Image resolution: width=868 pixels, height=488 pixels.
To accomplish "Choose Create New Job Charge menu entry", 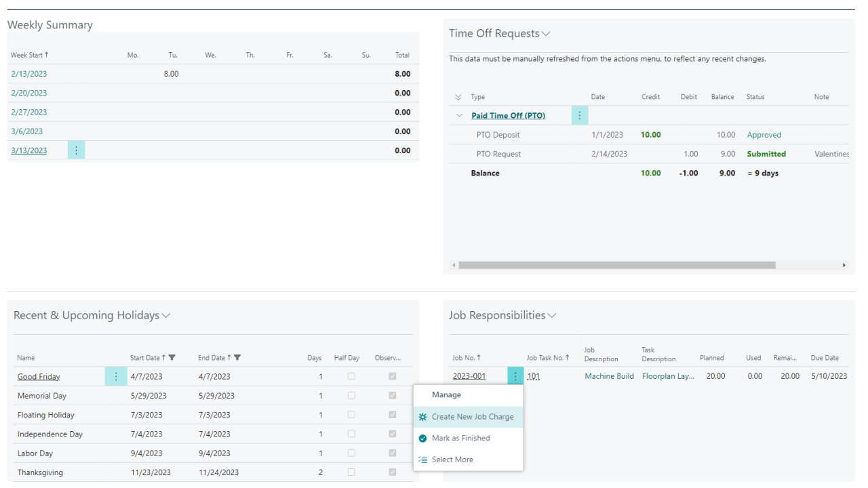I will click(468, 417).
